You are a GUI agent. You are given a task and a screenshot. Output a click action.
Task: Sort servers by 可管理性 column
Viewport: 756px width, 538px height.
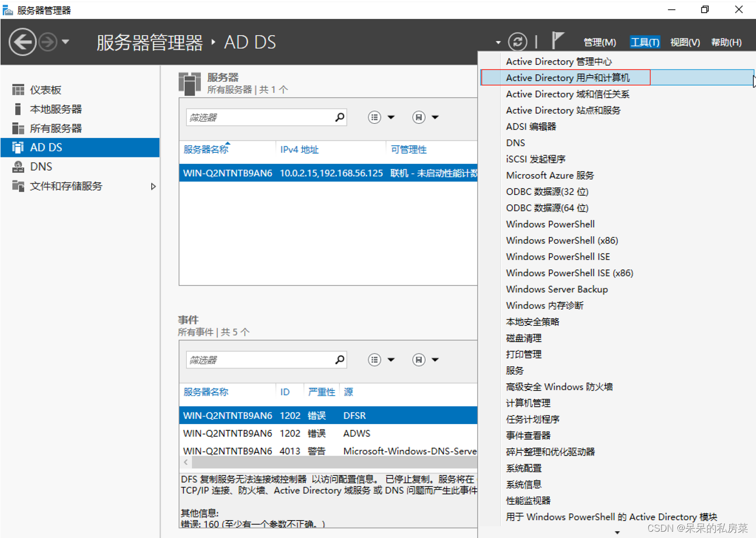(409, 150)
